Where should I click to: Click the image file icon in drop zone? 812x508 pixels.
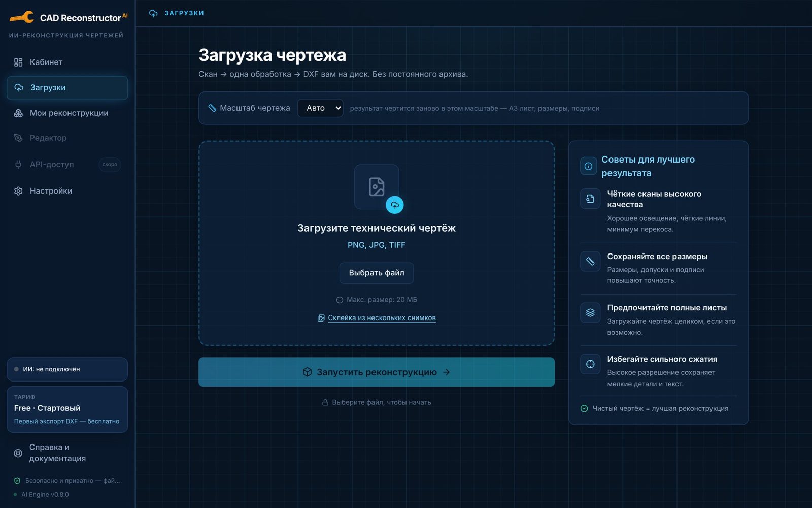[377, 187]
